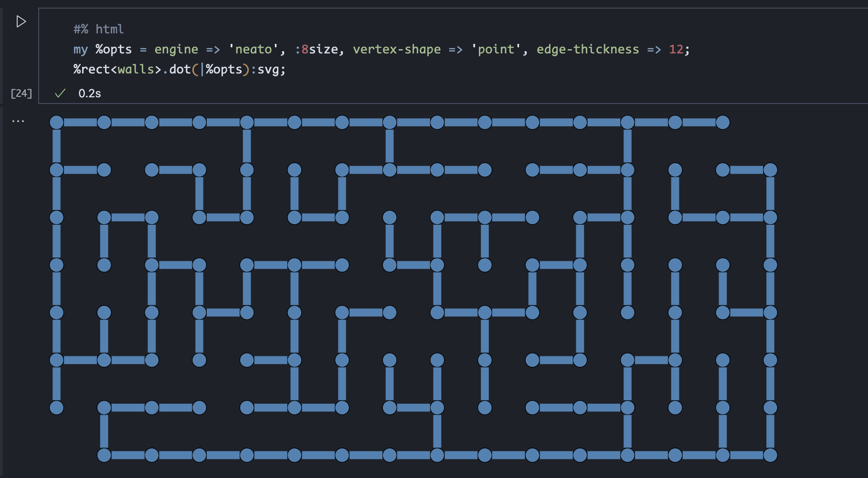This screenshot has width=868, height=478.
Task: Click the 'my' keyword in the code
Action: (x=80, y=49)
